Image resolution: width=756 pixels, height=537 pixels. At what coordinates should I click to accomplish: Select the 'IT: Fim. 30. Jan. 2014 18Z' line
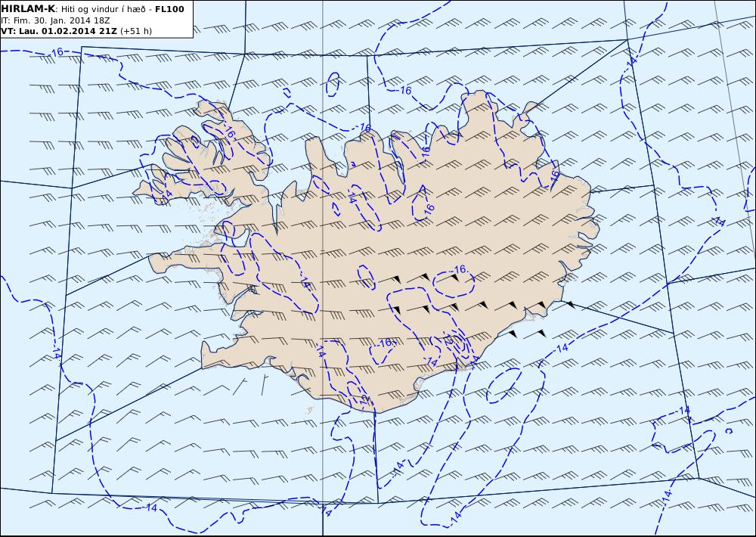coord(56,20)
